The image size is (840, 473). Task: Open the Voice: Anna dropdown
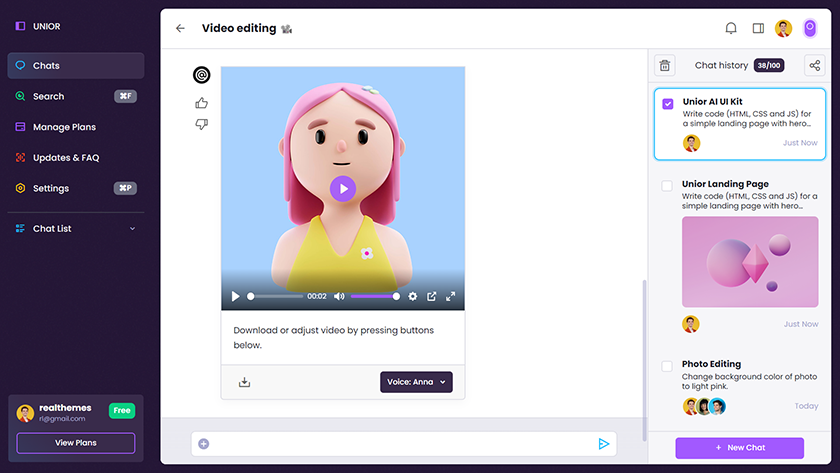point(416,382)
